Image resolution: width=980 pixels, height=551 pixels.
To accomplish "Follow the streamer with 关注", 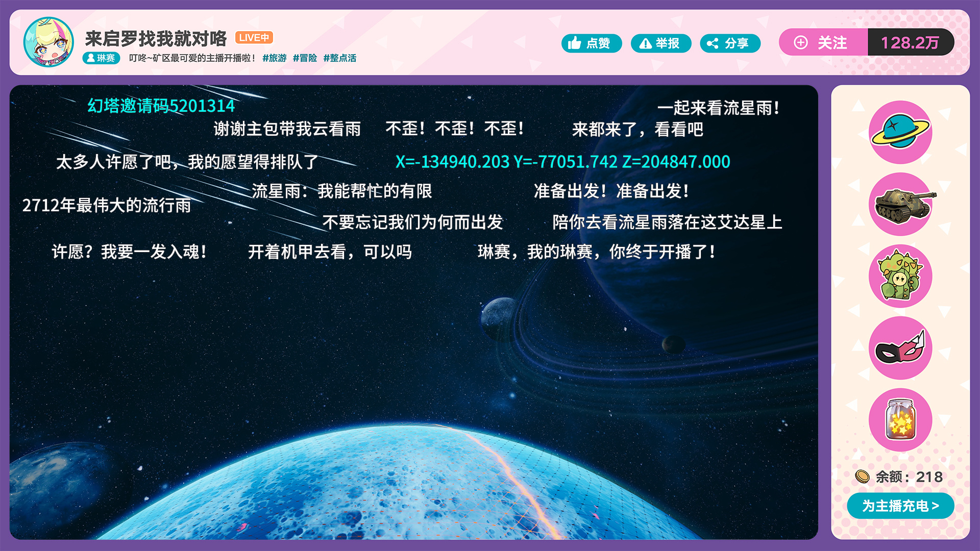I will (x=823, y=42).
